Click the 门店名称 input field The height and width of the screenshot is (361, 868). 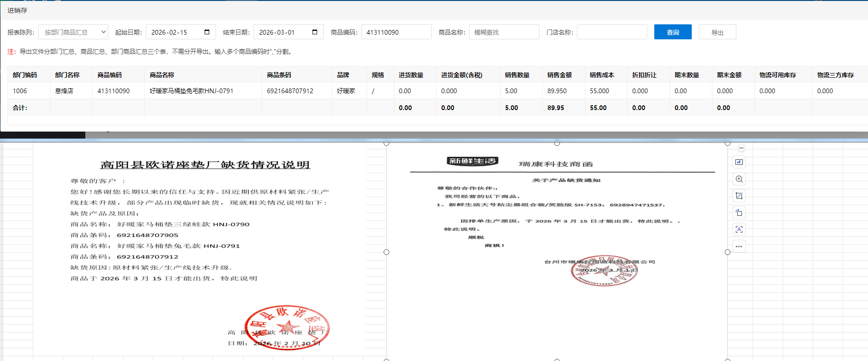tap(612, 32)
